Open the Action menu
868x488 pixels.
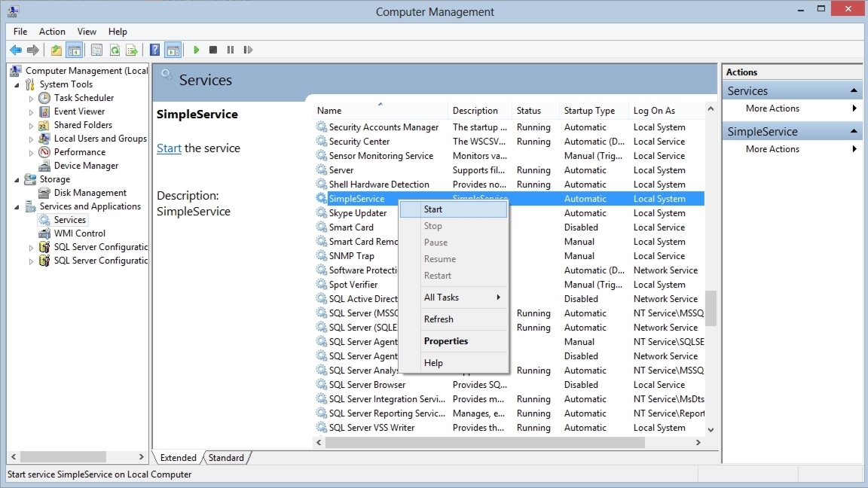[x=52, y=32]
